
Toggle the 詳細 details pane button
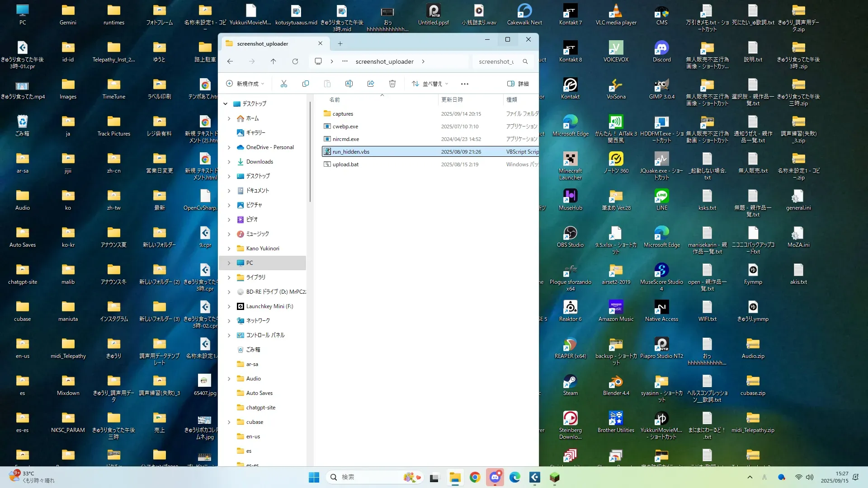(x=518, y=84)
